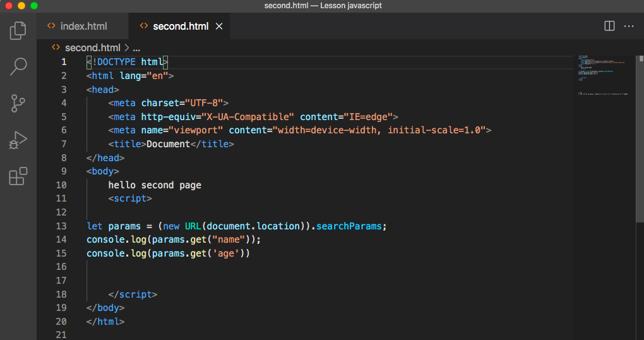
Task: Open Source Control view
Action: [x=18, y=103]
